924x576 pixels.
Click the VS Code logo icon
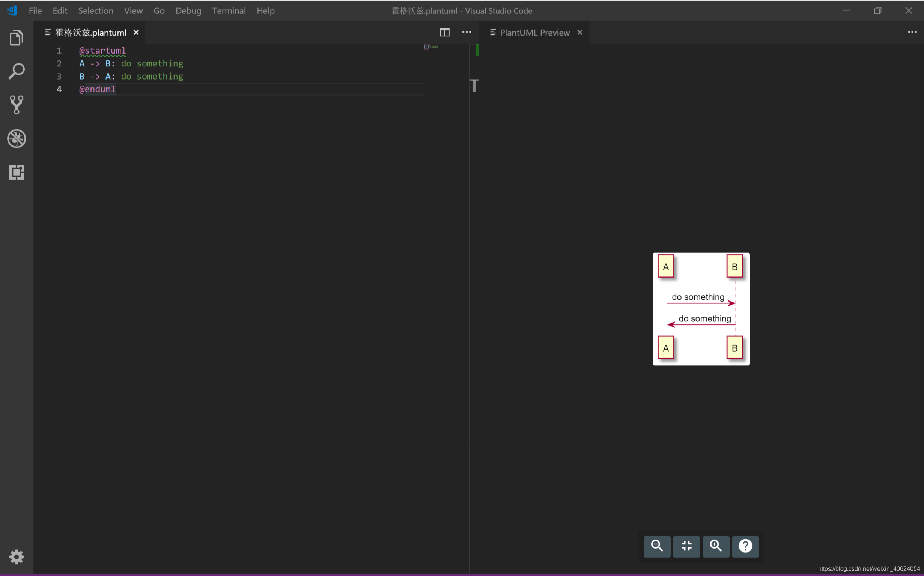tap(12, 10)
